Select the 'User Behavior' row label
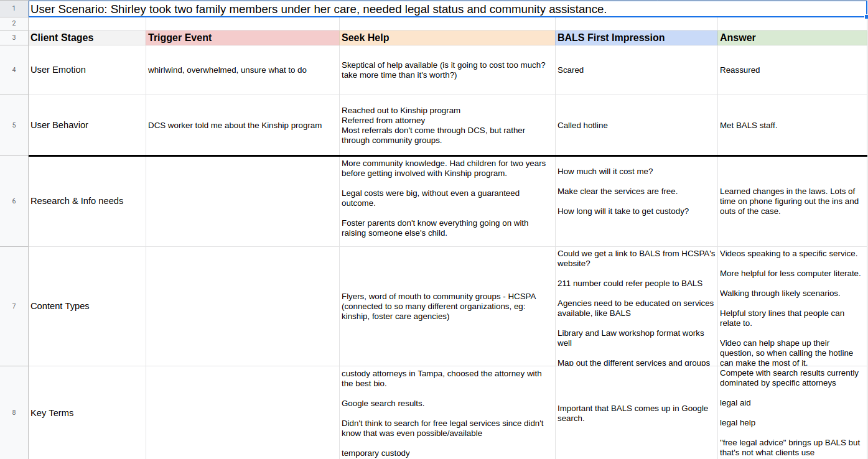This screenshot has height=459, width=868. (87, 125)
